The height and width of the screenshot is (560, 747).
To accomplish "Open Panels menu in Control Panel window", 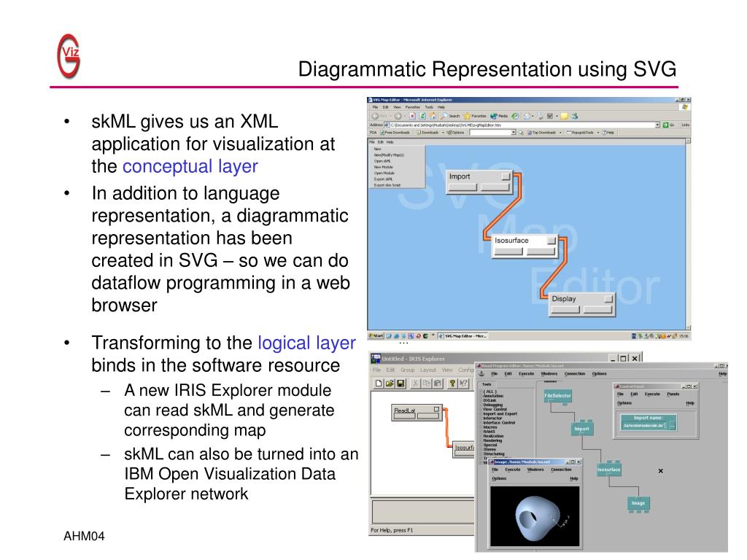I will tap(673, 394).
